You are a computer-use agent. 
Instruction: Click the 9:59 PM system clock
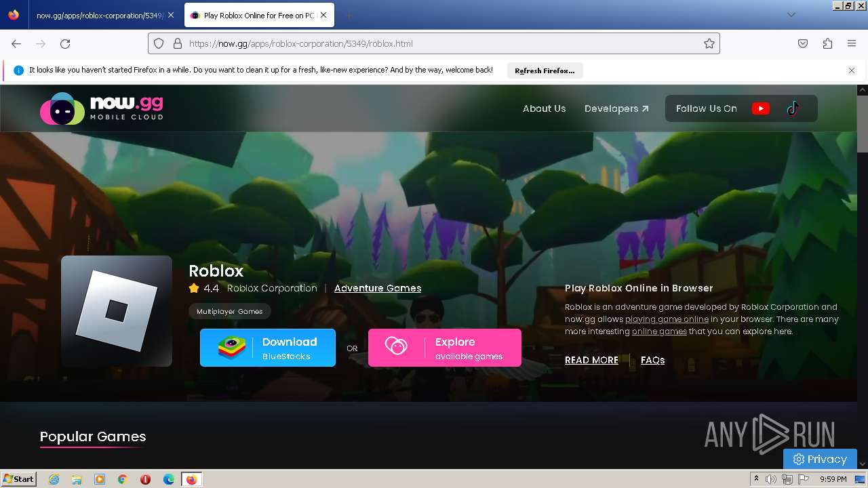click(833, 479)
